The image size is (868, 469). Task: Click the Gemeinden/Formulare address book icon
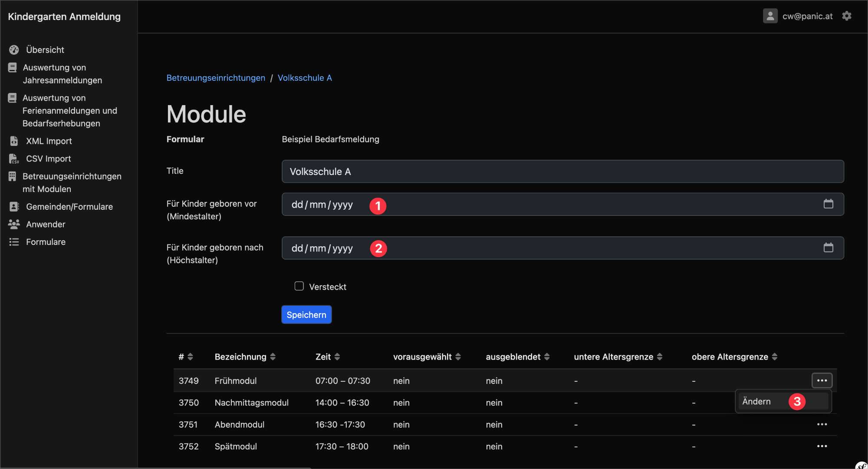pyautogui.click(x=14, y=207)
